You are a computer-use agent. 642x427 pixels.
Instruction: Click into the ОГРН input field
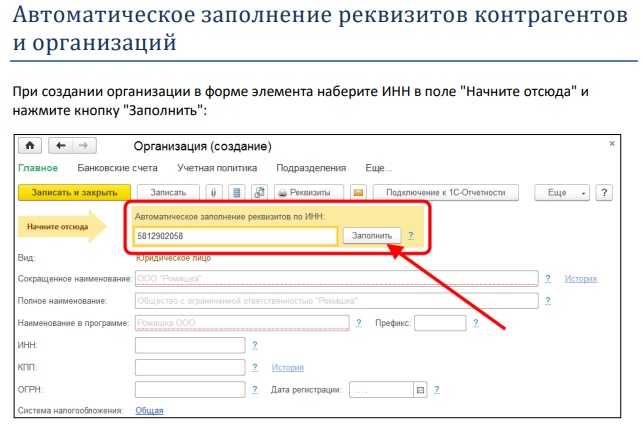pos(189,389)
